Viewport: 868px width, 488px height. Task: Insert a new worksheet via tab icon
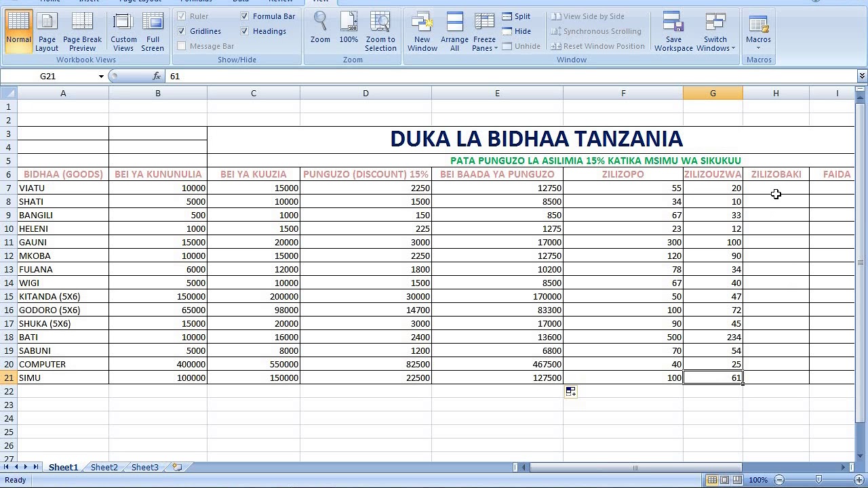pos(177,467)
